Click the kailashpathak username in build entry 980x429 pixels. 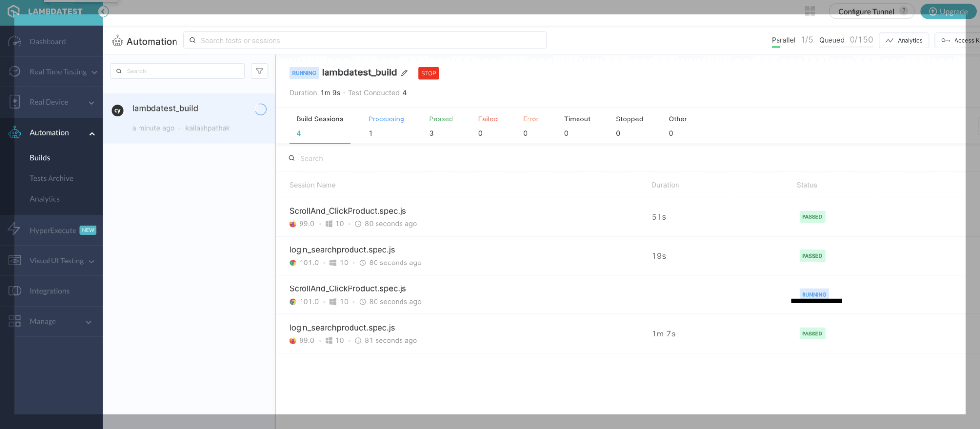click(207, 128)
